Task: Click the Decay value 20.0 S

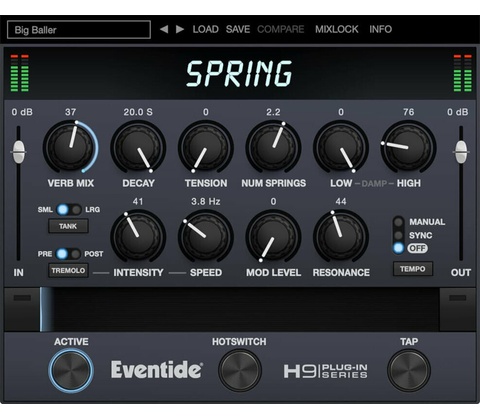Action: point(138,112)
